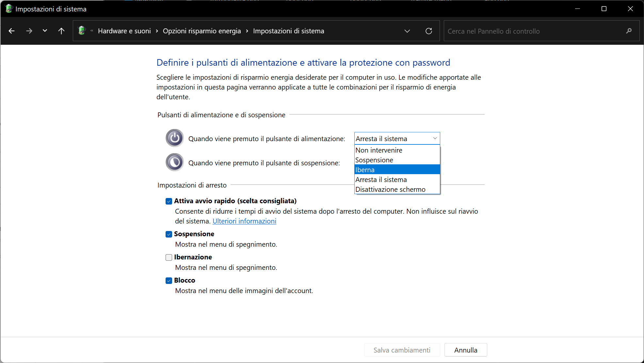This screenshot has width=644, height=363.
Task: Close the Impostazioni di sistema window
Action: 630,9
